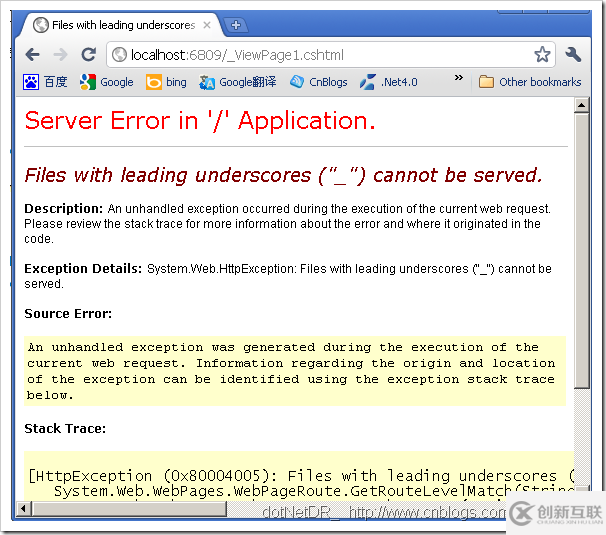
Task: Reload the current page
Action: click(x=89, y=55)
